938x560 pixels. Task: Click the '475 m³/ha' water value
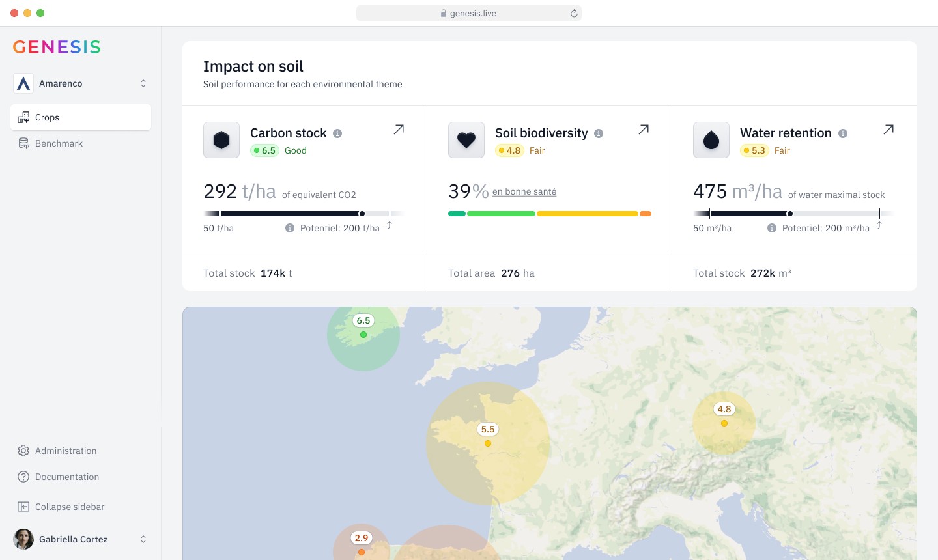[737, 191]
